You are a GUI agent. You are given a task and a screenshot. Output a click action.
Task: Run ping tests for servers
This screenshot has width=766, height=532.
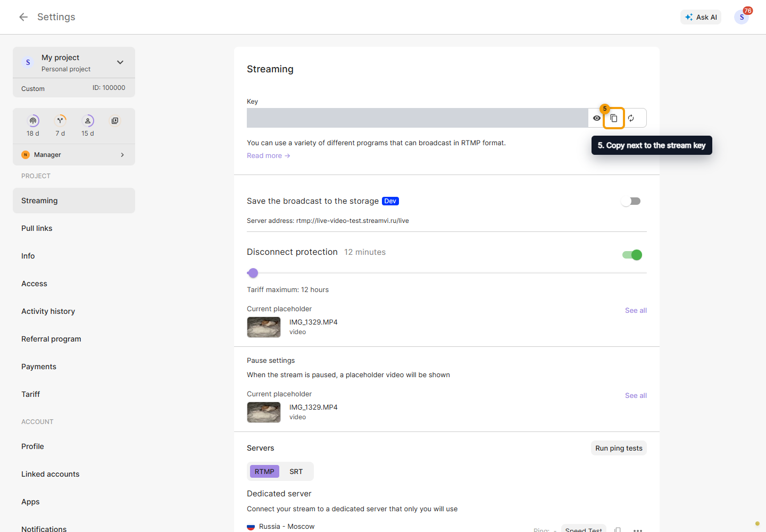(x=619, y=448)
